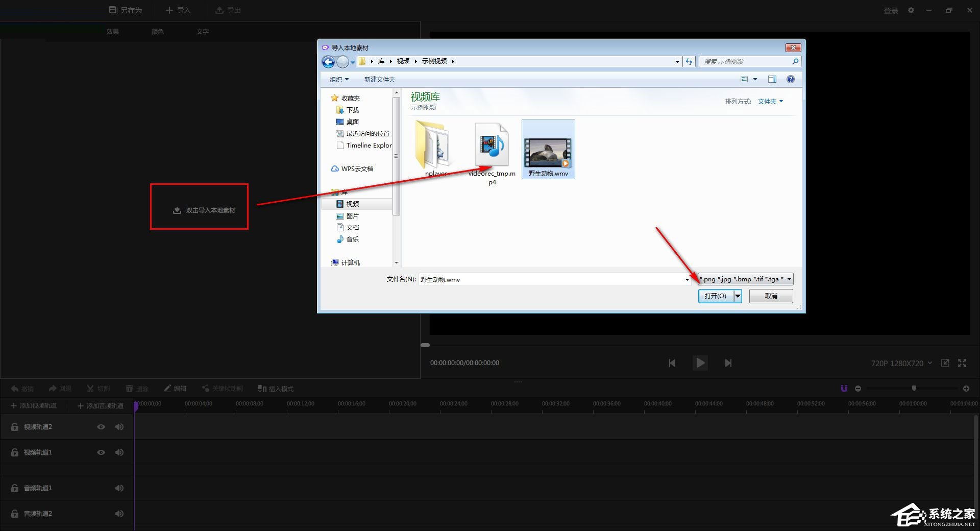Toggle the preview pane icon
The image size is (980, 531).
click(x=772, y=79)
